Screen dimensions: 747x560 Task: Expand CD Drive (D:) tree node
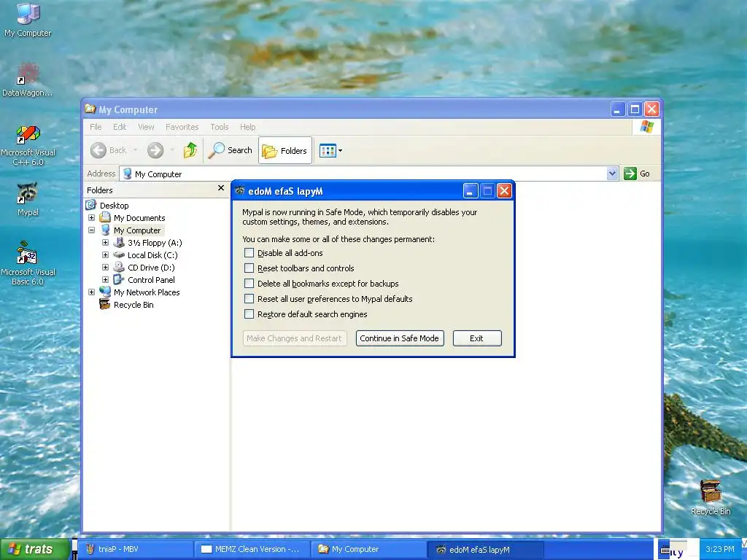(x=105, y=267)
